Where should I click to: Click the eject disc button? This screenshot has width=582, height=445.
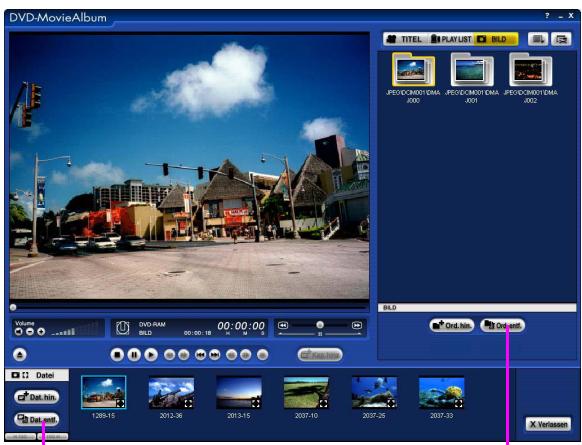point(20,355)
